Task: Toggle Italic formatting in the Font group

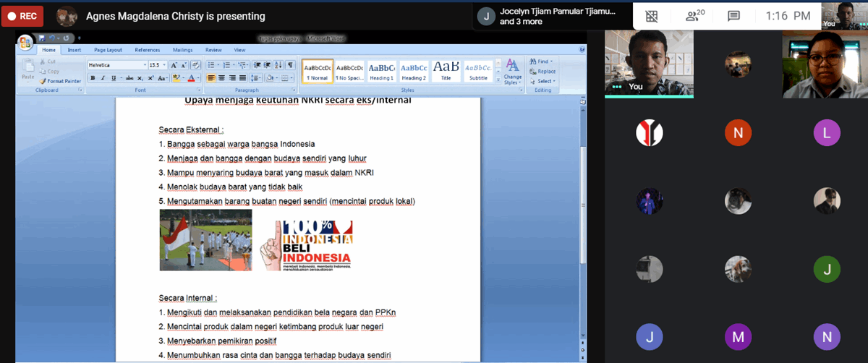Action: [x=103, y=78]
